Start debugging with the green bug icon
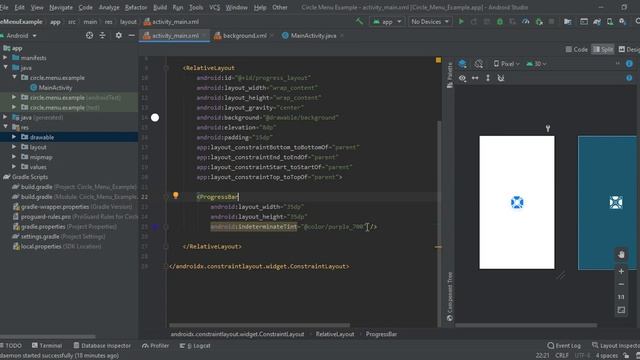Screen dimensions: 640x360 [500, 21]
